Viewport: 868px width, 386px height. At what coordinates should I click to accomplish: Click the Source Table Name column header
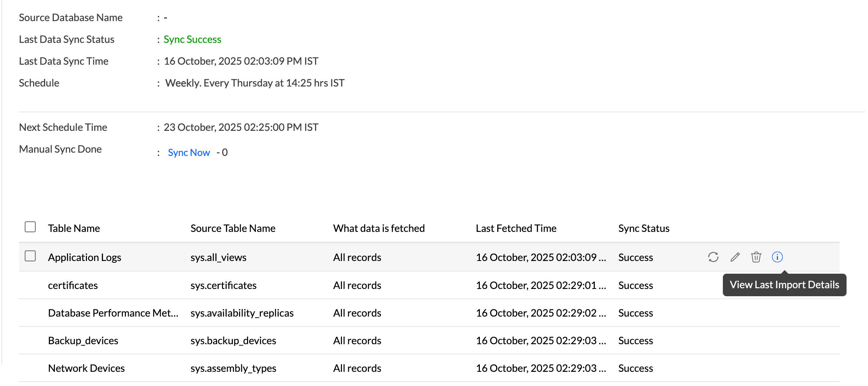[x=233, y=228]
